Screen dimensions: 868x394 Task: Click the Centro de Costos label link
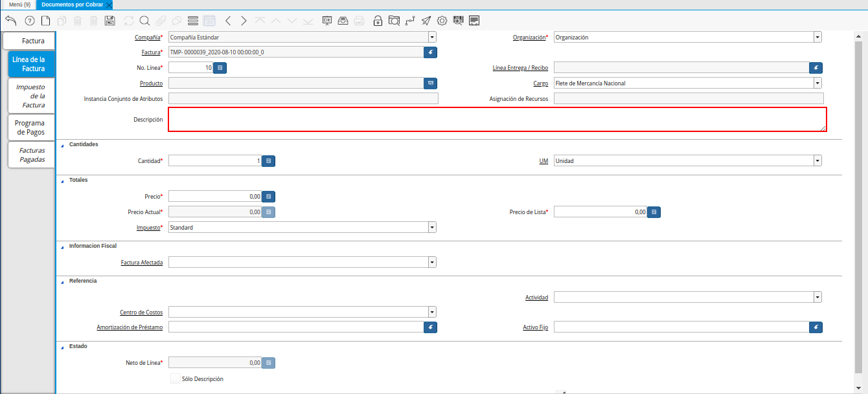(141, 312)
